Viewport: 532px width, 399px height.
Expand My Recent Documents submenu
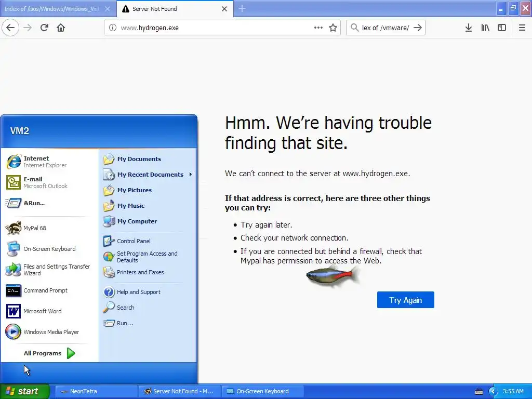[148, 175]
